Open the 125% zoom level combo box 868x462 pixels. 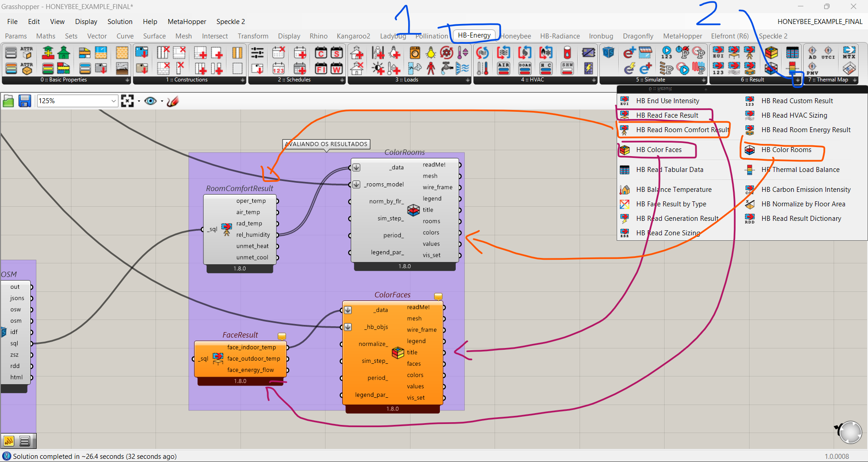pyautogui.click(x=77, y=101)
